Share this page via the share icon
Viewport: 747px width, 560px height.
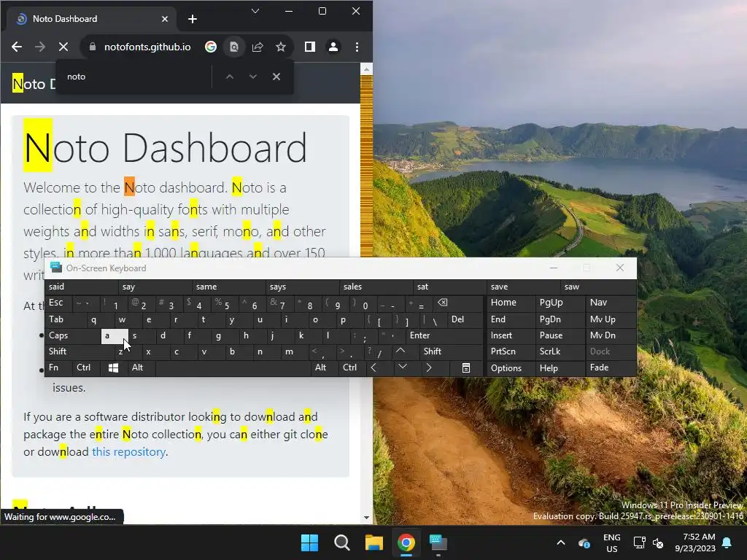(x=258, y=47)
